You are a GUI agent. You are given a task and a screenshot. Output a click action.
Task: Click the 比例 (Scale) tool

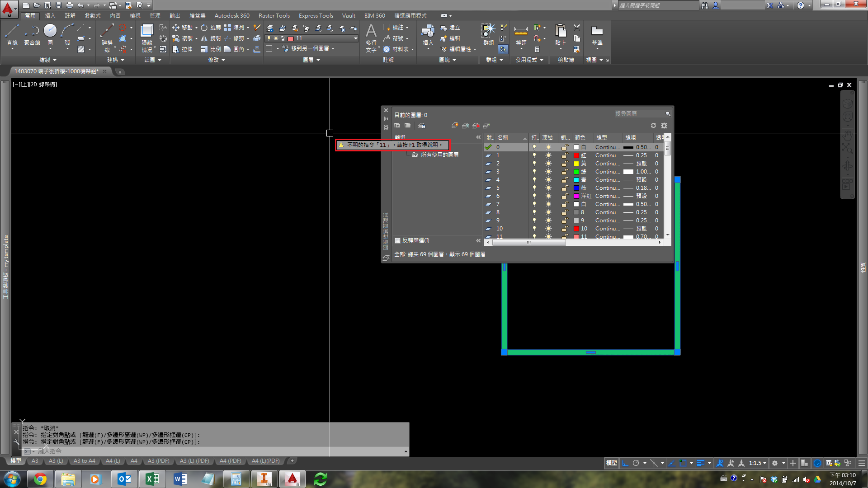(x=211, y=49)
